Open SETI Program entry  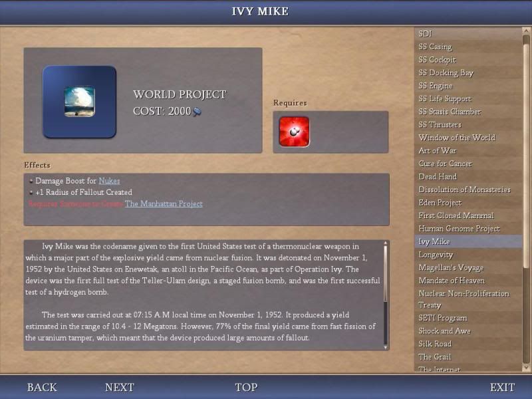[x=468, y=318]
